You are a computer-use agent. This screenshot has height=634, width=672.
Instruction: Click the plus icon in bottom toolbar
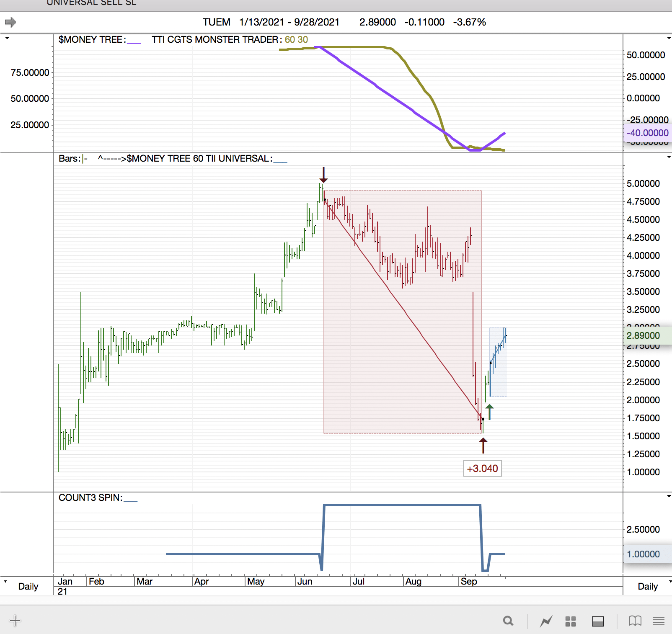pos(15,621)
